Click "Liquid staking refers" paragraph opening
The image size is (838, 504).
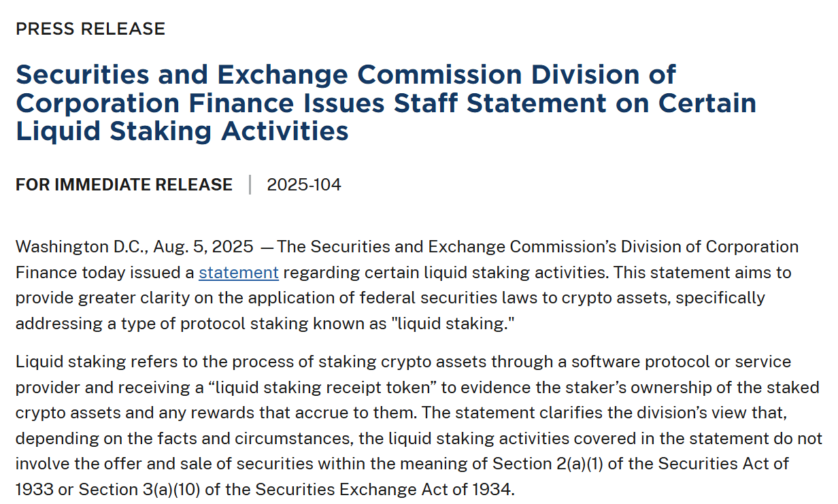click(86, 361)
